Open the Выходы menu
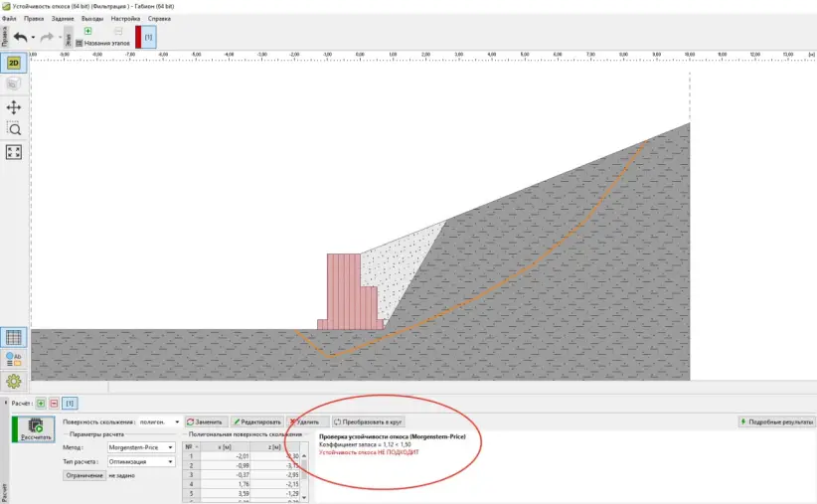 tap(92, 19)
